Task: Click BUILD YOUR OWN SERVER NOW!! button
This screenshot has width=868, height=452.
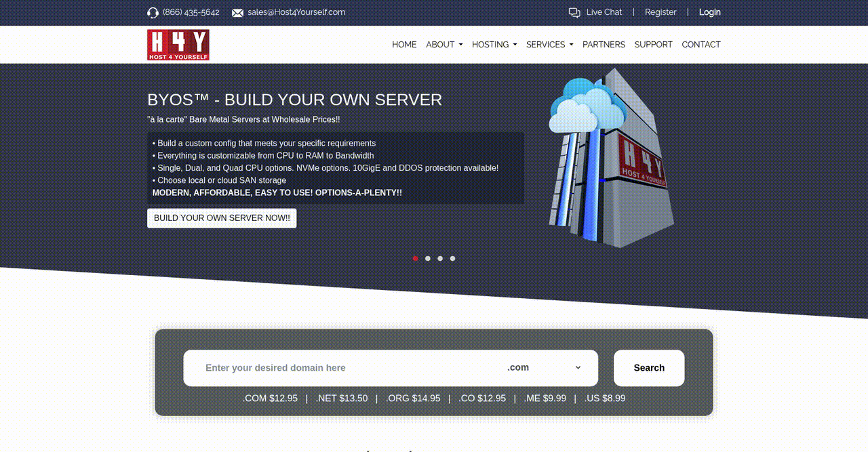Action: click(222, 218)
